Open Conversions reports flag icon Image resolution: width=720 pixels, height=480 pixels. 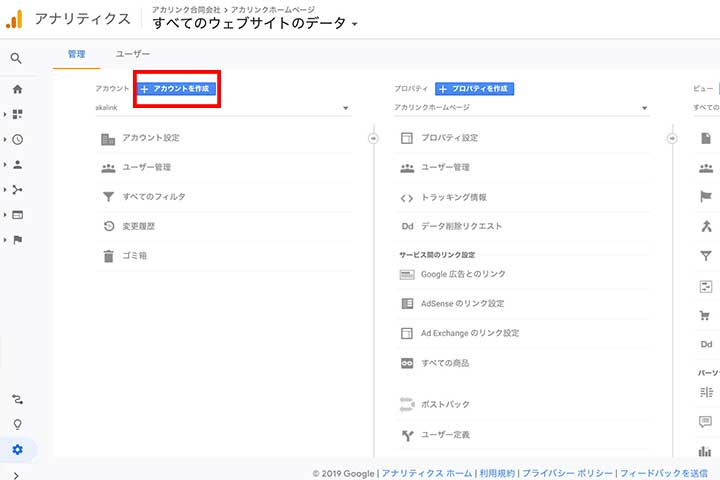click(x=17, y=240)
